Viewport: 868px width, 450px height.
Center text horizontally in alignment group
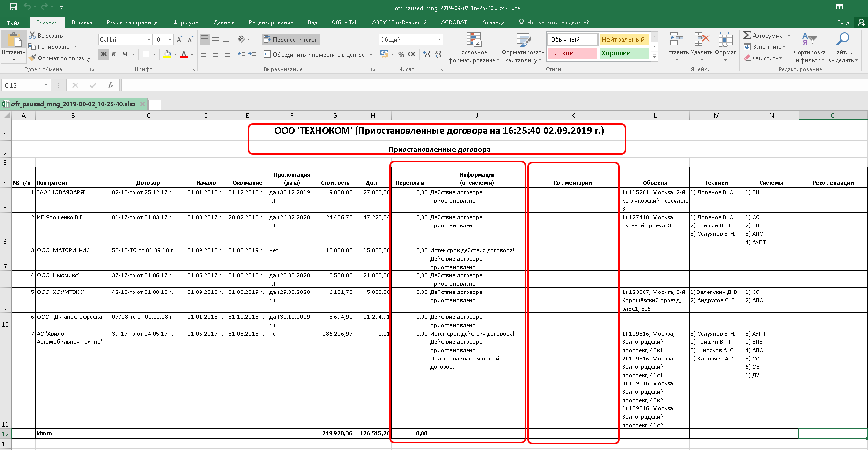[216, 54]
